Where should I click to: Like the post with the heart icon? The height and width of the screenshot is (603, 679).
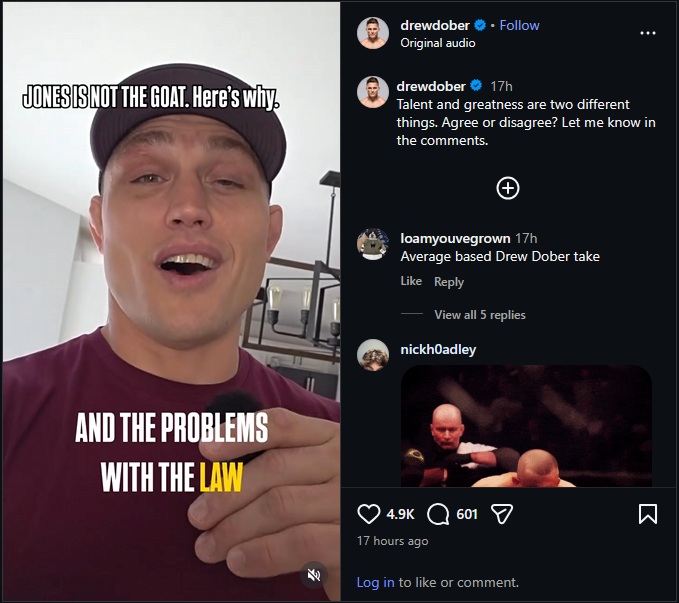click(369, 514)
